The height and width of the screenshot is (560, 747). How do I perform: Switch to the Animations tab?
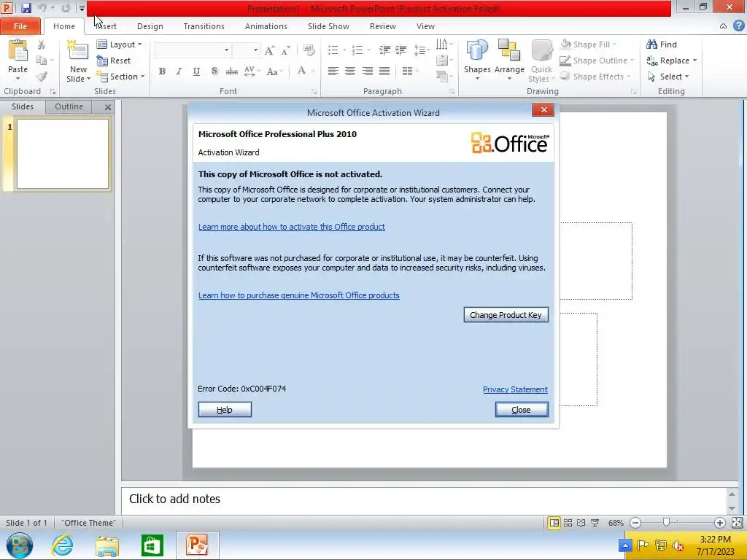coord(266,26)
